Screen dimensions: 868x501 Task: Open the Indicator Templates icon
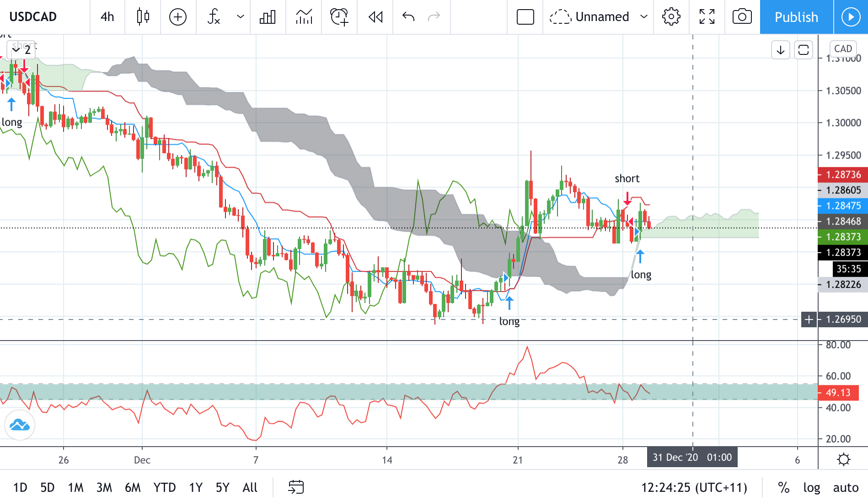pos(304,17)
